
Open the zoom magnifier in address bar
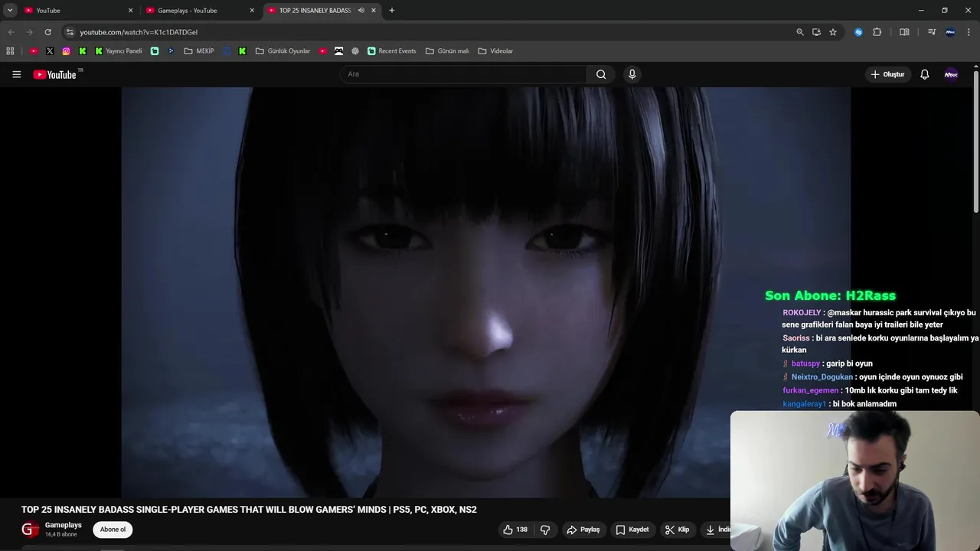click(x=800, y=32)
